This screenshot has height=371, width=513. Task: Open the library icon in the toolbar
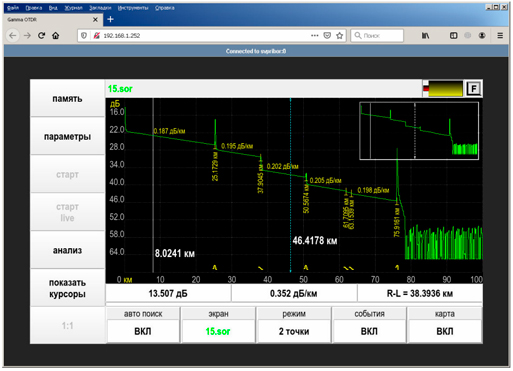coord(425,35)
